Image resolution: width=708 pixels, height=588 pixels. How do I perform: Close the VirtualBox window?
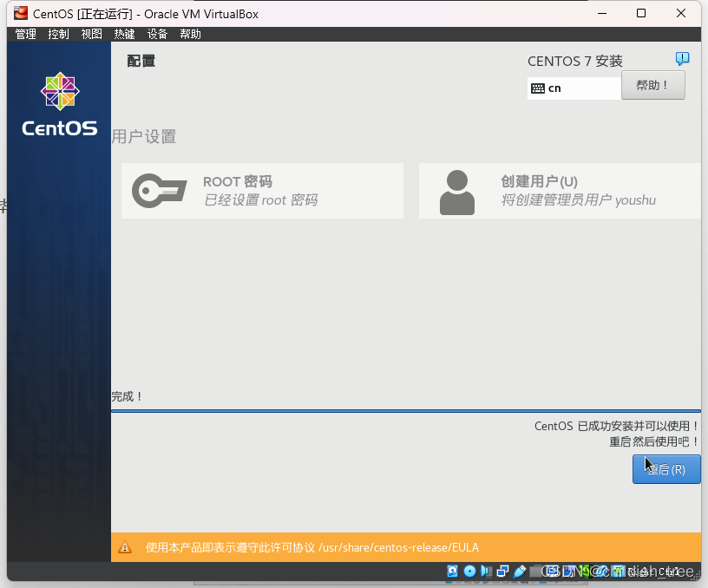click(x=681, y=14)
